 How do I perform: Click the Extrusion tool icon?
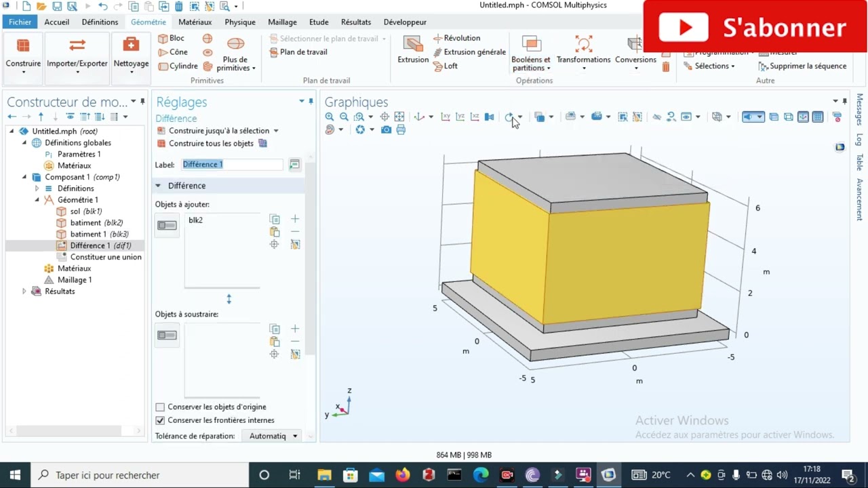[x=413, y=44]
